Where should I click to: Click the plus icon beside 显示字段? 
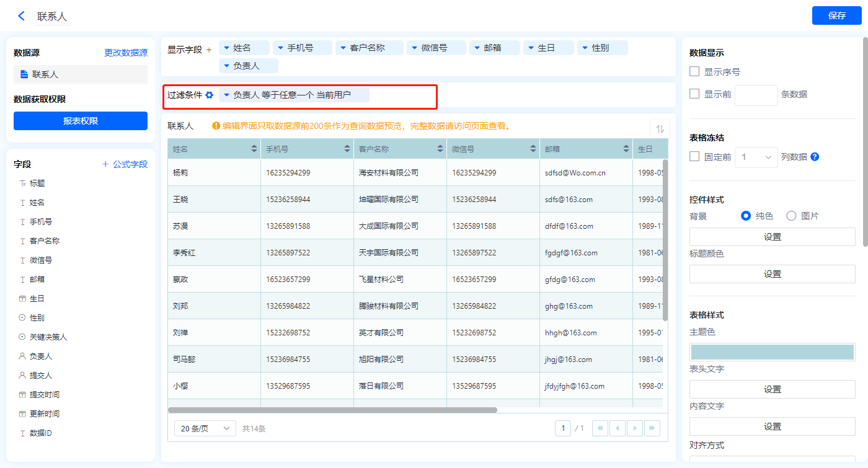point(209,50)
